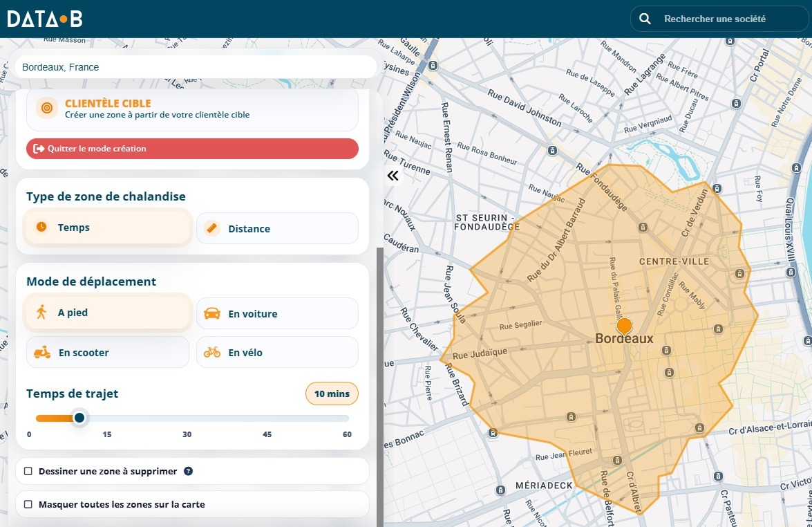This screenshot has width=812, height=527.
Task: Click transit stop icon near Rue Rosa Bonheur
Action: pyautogui.click(x=553, y=150)
